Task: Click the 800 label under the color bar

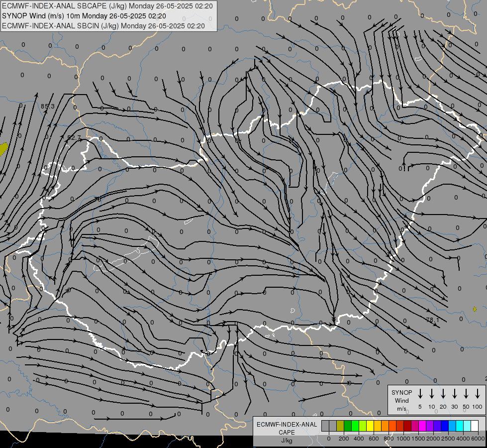Action: tap(389, 439)
